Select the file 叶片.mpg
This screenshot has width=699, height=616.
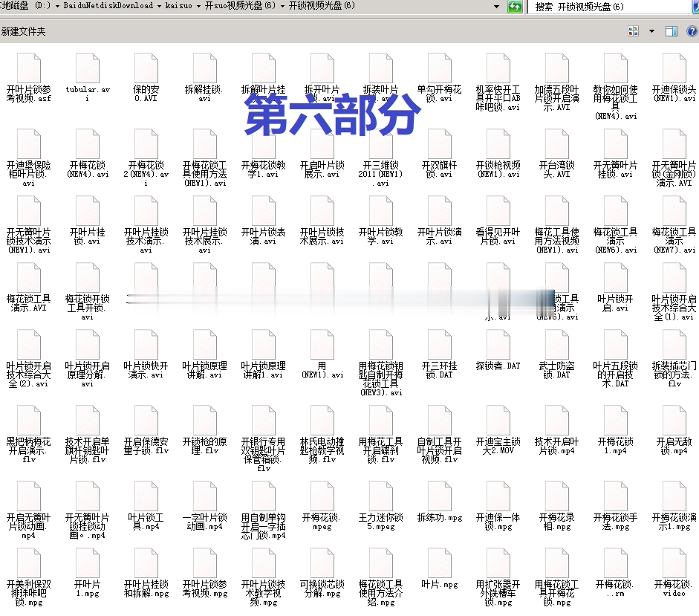[x=440, y=568]
